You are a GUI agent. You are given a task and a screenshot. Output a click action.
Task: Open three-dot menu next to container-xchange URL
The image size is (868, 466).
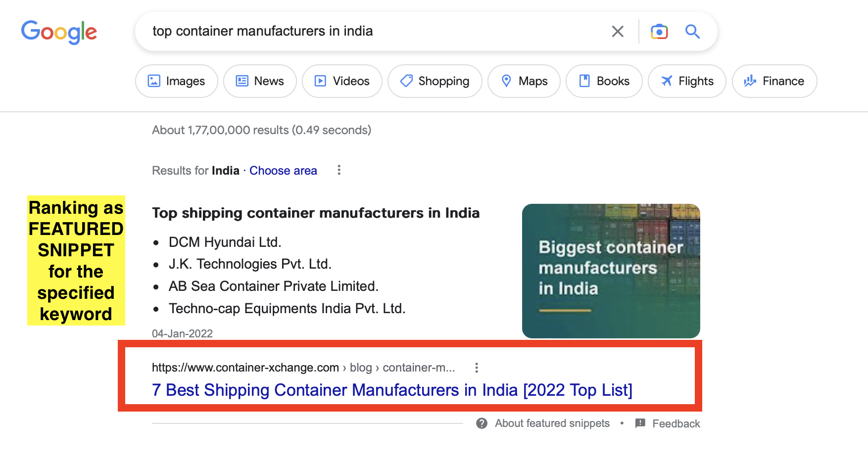476,368
